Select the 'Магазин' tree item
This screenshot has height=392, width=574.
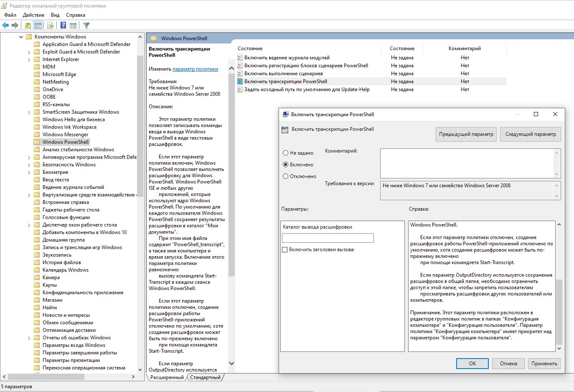(52, 300)
